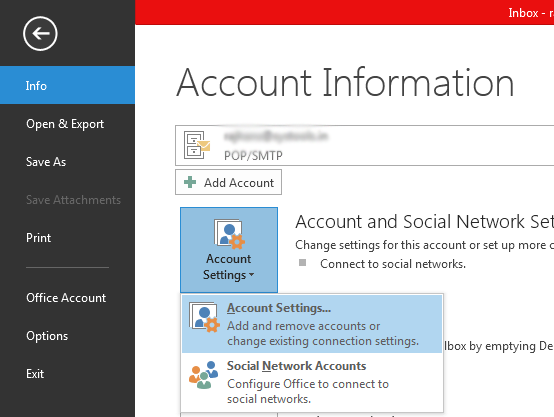Choose Account Settings... from the dropdown list
554x417 pixels.
pyautogui.click(x=312, y=324)
